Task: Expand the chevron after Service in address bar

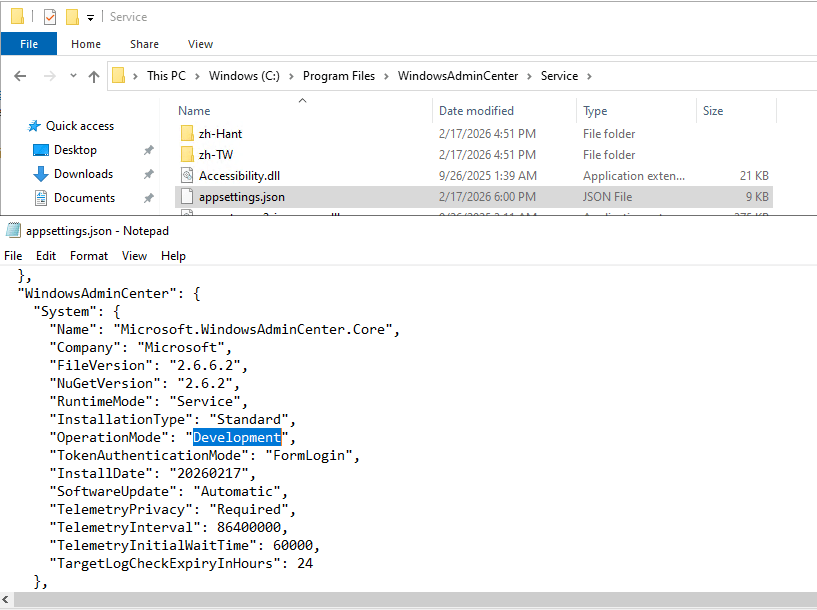Action: click(x=590, y=76)
